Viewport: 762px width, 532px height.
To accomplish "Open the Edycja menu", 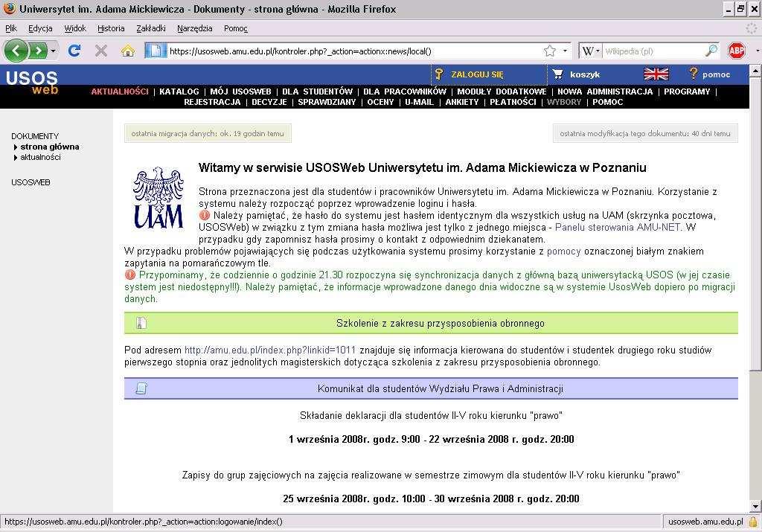I will (x=40, y=28).
